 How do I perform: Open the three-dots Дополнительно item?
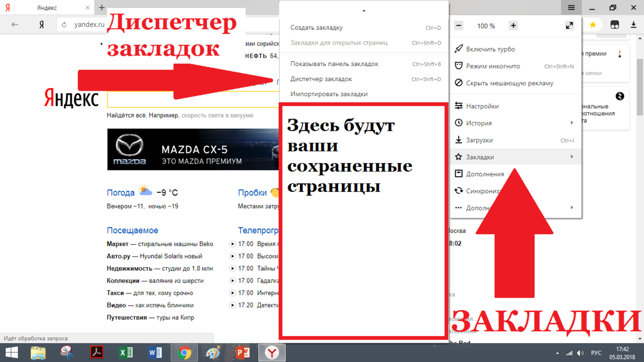tap(515, 208)
